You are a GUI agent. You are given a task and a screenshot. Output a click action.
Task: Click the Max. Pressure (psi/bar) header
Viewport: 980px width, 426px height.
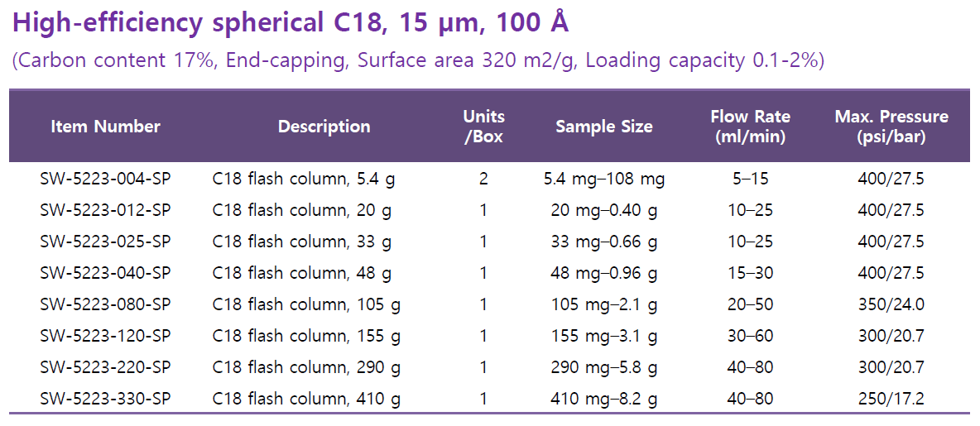coord(891,127)
